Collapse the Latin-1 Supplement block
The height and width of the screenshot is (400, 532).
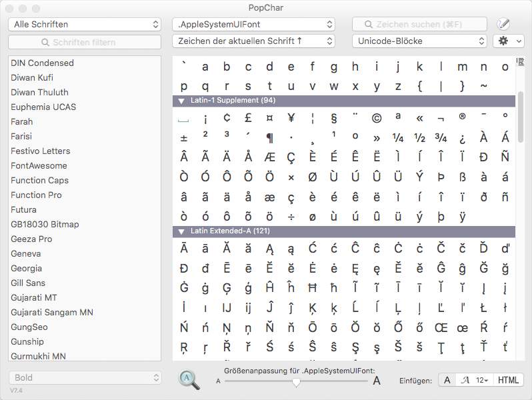181,101
